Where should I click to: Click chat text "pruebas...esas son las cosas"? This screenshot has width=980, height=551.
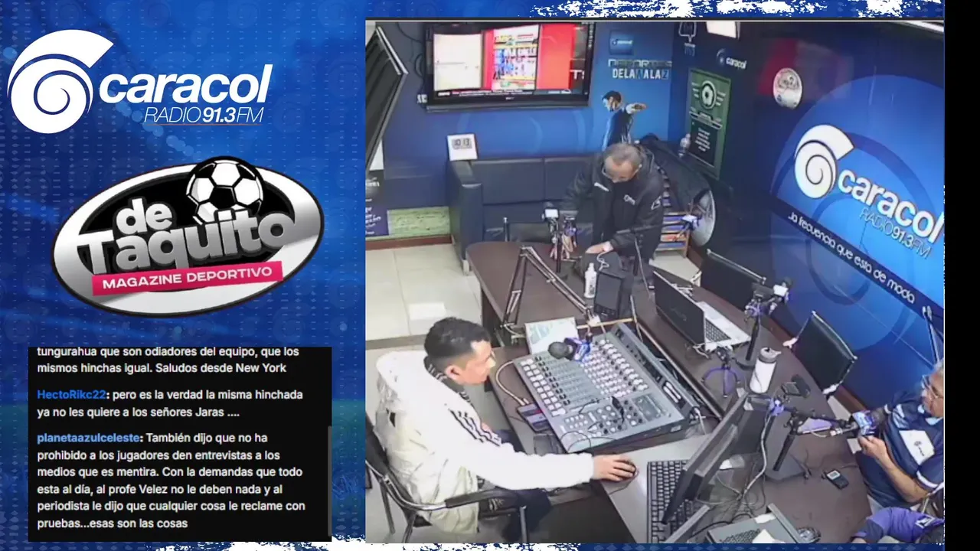point(113,523)
